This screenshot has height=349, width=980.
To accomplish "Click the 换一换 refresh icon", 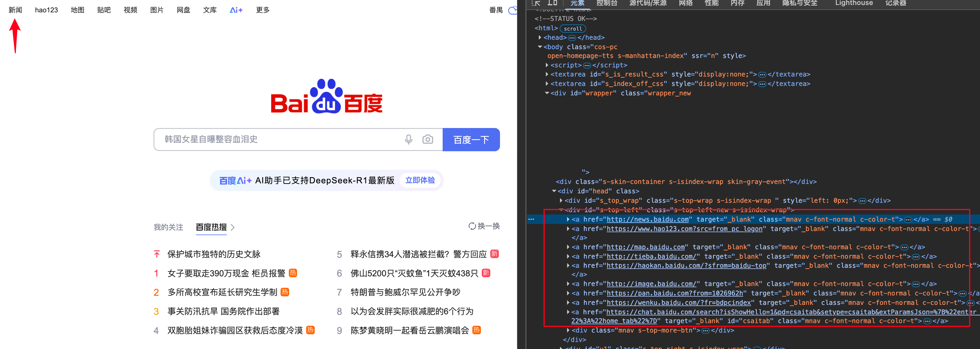I will pyautogui.click(x=472, y=227).
